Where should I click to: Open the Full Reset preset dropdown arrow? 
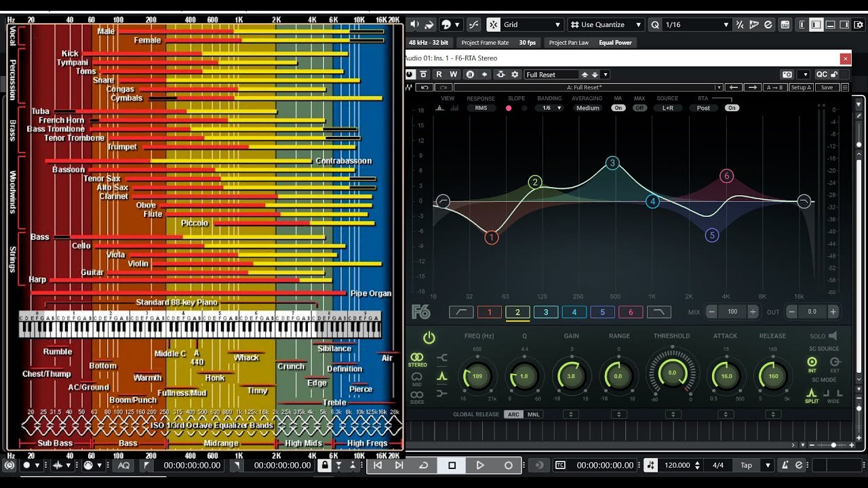pyautogui.click(x=606, y=75)
